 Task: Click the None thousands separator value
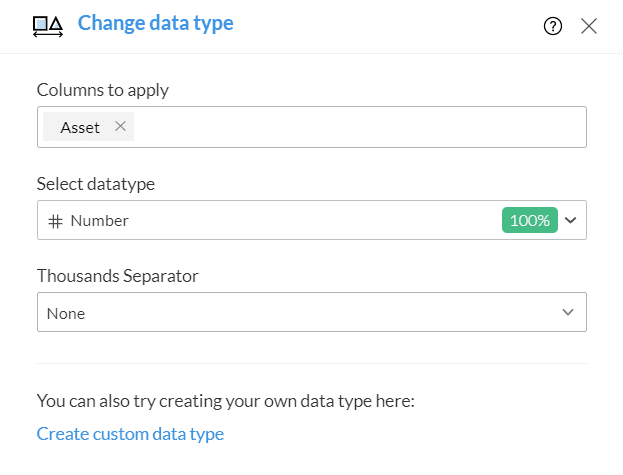pos(66,313)
